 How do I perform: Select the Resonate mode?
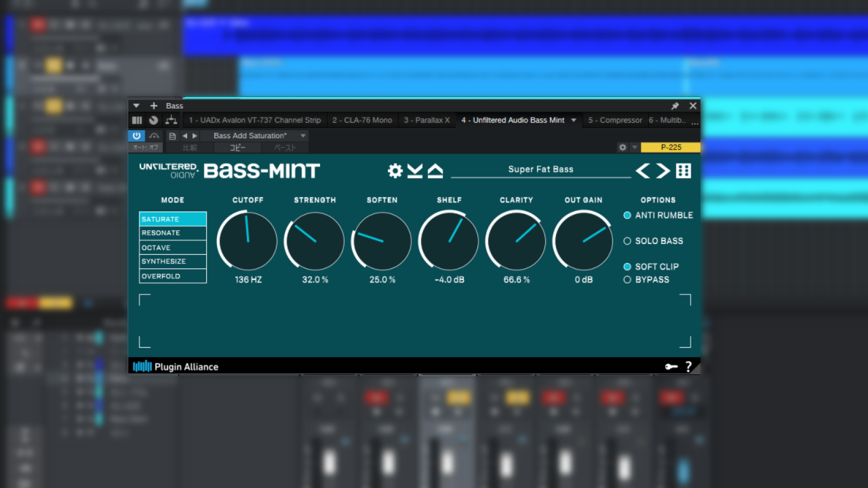click(173, 233)
